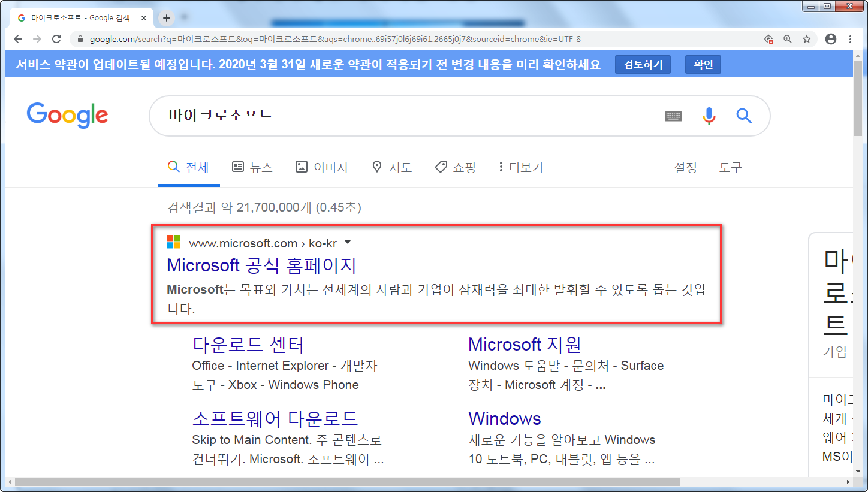Switch to the 뉴스 tab
This screenshot has height=492, width=868.
(252, 167)
